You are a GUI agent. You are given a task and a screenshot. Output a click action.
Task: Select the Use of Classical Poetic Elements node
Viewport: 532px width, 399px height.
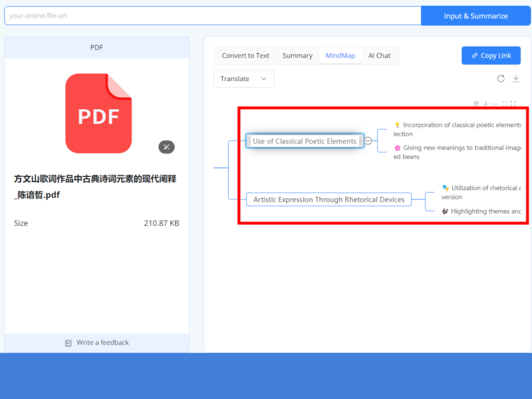[304, 141]
